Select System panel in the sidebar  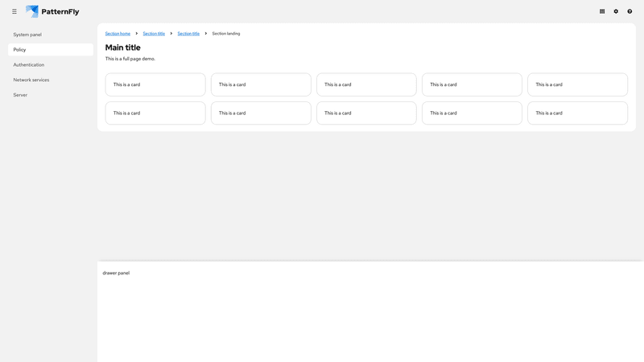(x=27, y=35)
